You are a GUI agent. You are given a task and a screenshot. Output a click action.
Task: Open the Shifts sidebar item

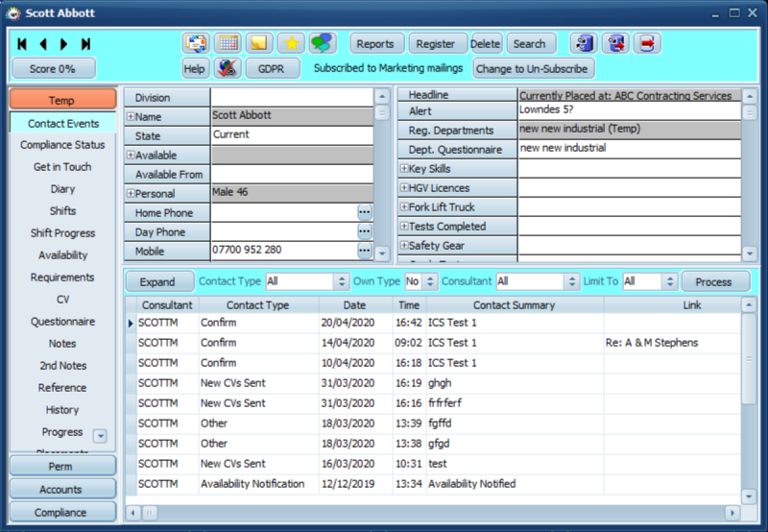62,211
